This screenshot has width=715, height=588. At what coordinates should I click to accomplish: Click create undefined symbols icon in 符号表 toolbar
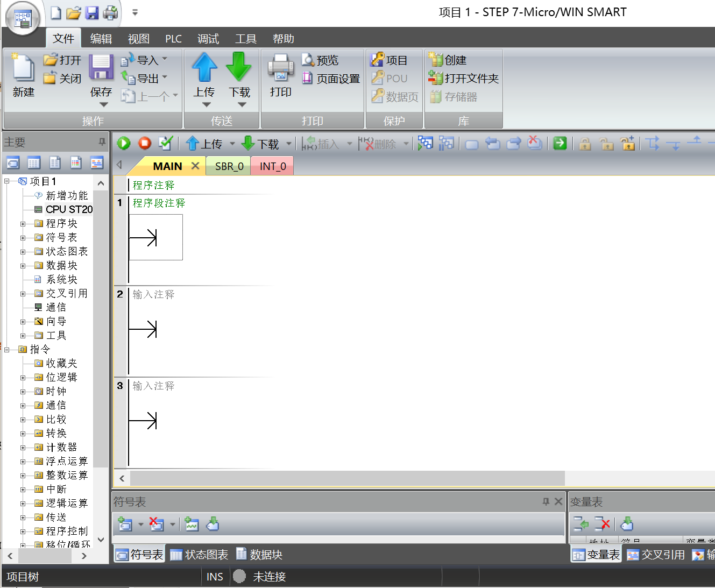point(192,524)
